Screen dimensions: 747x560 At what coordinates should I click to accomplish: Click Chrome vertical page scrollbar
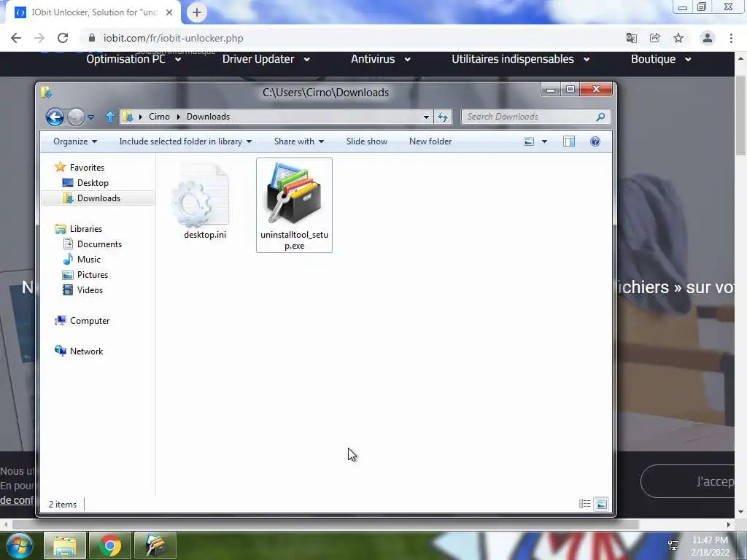(x=740, y=114)
